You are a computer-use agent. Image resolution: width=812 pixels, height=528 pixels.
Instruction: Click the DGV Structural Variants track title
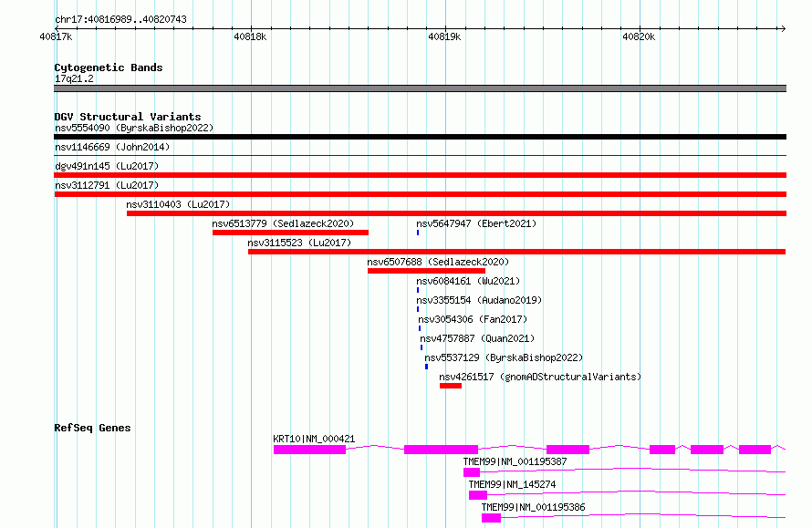(128, 117)
